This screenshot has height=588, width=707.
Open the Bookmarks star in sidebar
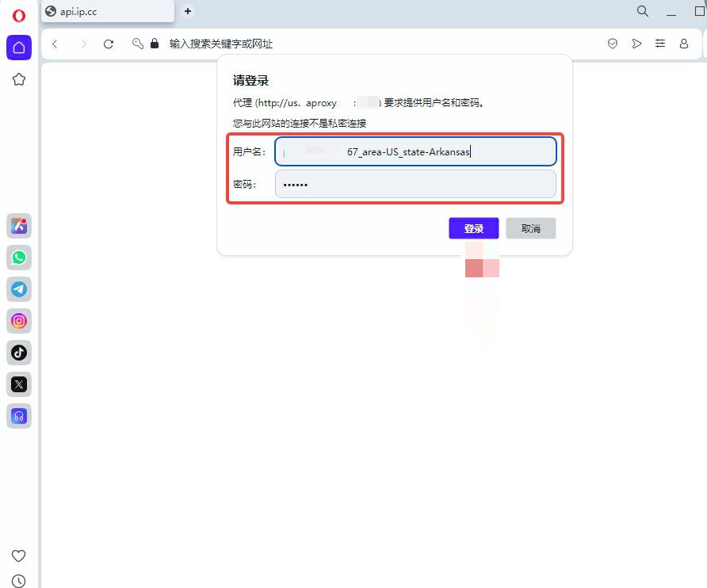19,79
